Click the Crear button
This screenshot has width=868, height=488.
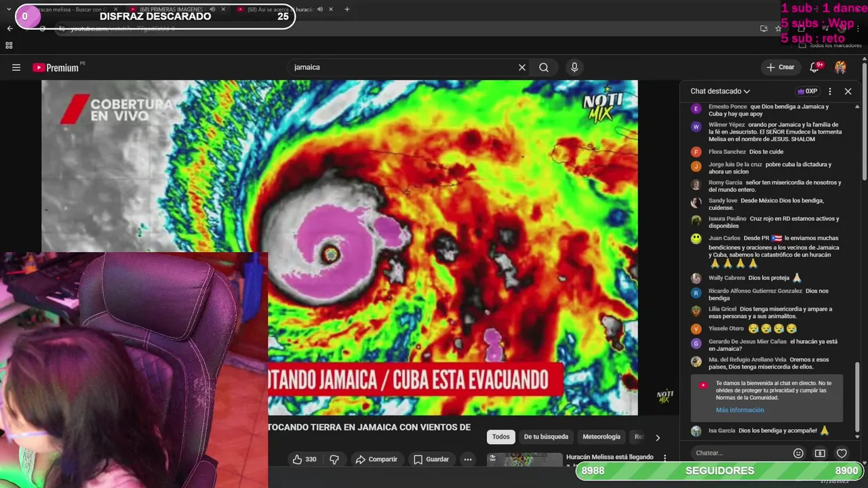pyautogui.click(x=781, y=67)
